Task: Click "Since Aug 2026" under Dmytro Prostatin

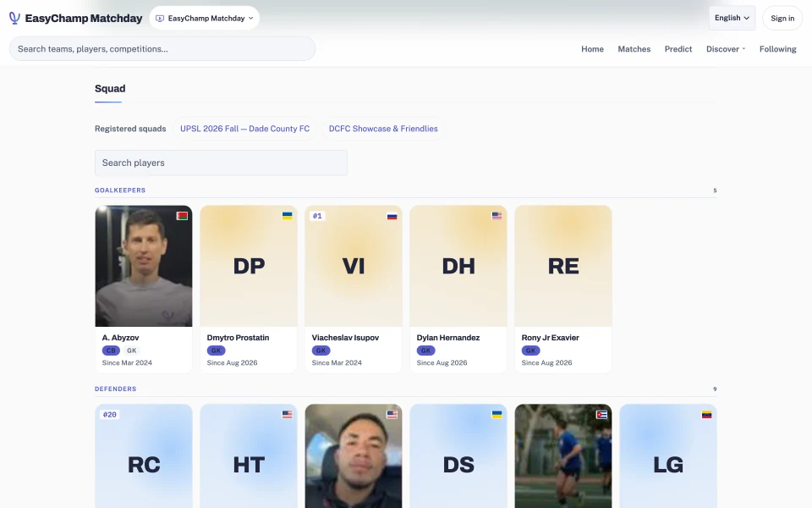Action: (x=232, y=363)
